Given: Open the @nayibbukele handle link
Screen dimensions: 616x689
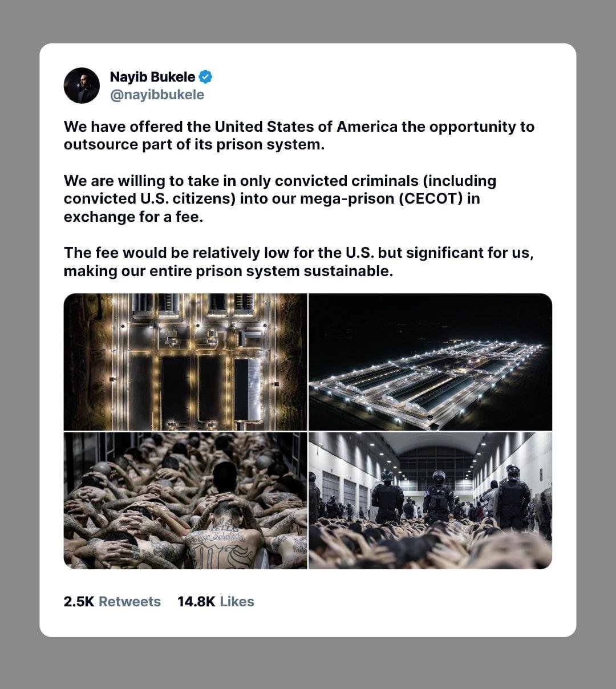Looking at the screenshot, I should pos(157,95).
